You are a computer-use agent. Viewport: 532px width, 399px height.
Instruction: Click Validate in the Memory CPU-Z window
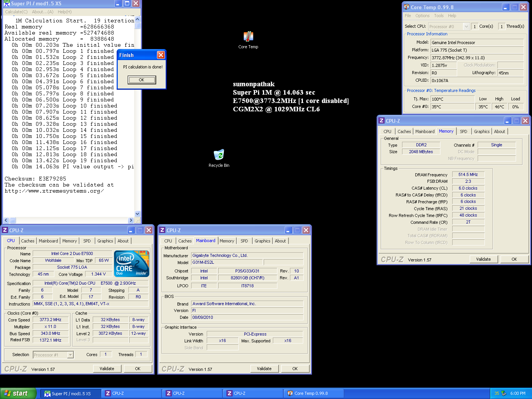point(483,259)
